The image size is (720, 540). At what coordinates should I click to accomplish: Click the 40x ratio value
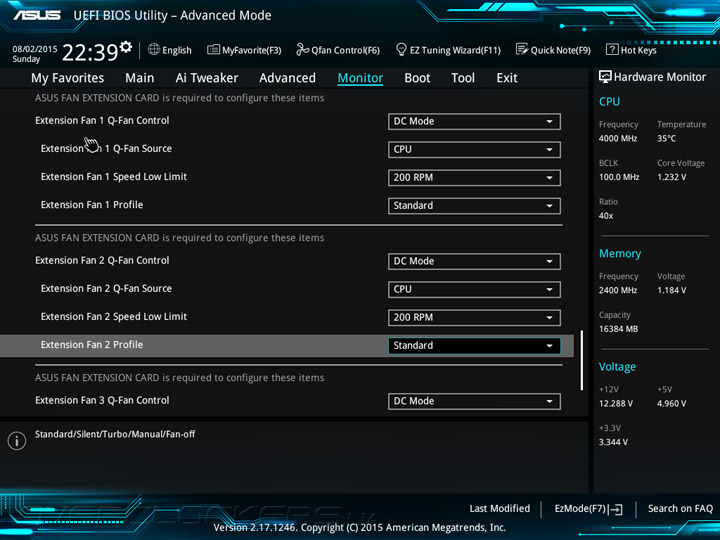(606, 216)
